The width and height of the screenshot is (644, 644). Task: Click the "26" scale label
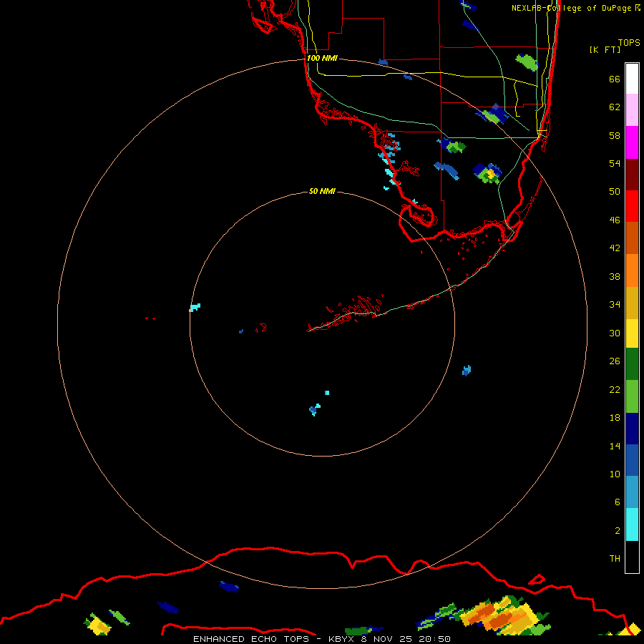pyautogui.click(x=615, y=361)
